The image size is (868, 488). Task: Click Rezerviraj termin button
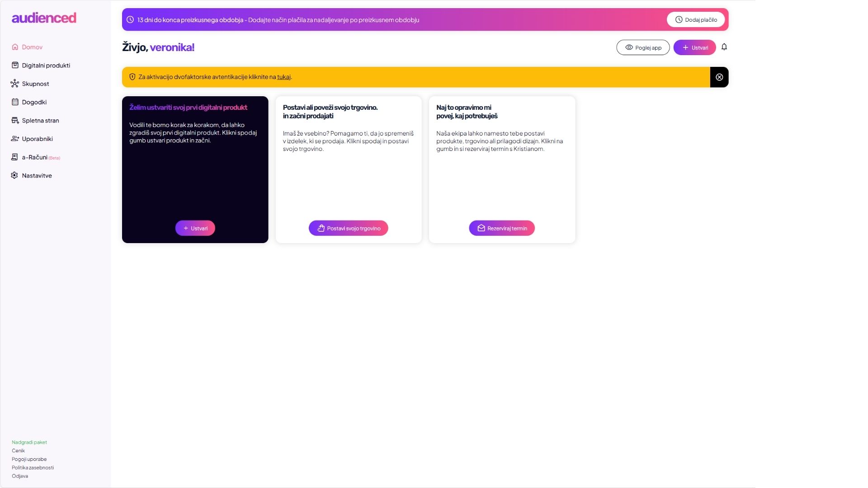pyautogui.click(x=501, y=228)
